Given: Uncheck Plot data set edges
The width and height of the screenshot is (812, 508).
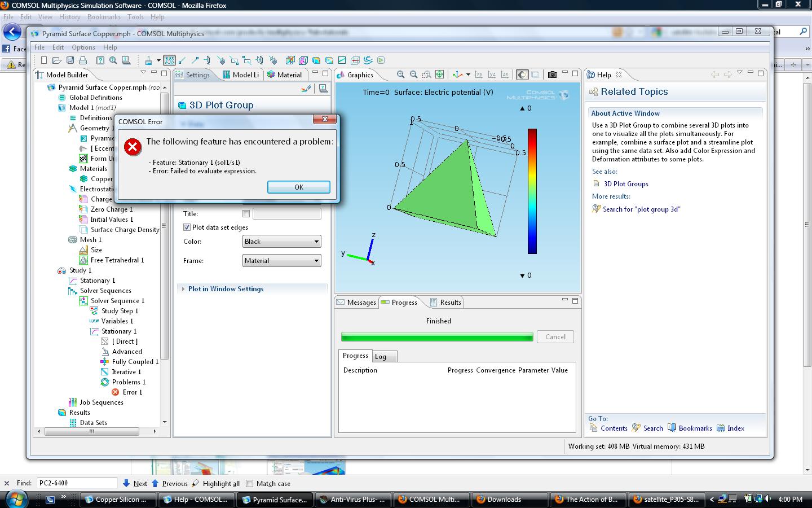Looking at the screenshot, I should [187, 227].
